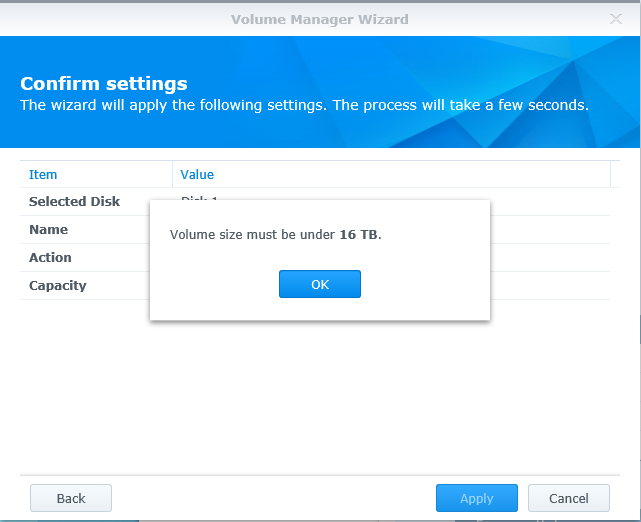Click the Value column header
Image resolution: width=641 pixels, height=522 pixels.
coord(197,175)
